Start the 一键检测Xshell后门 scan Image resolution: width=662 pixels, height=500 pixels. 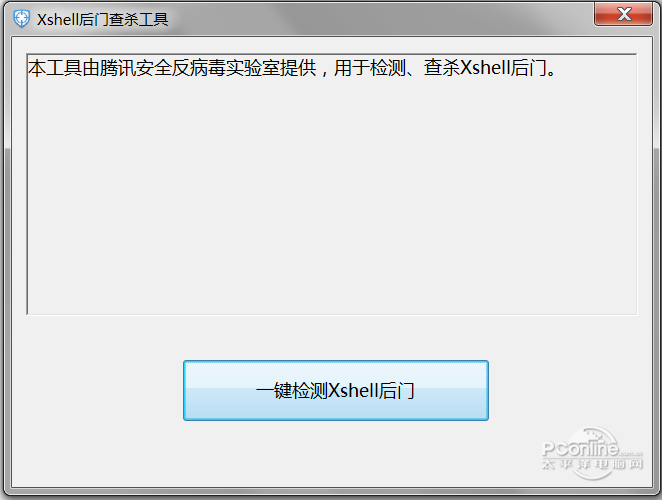[x=336, y=390]
